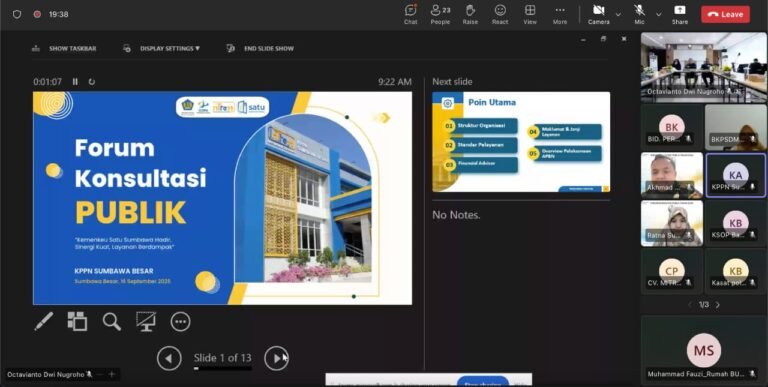Open the React emoji options
This screenshot has height=387, width=768.
(x=500, y=14)
